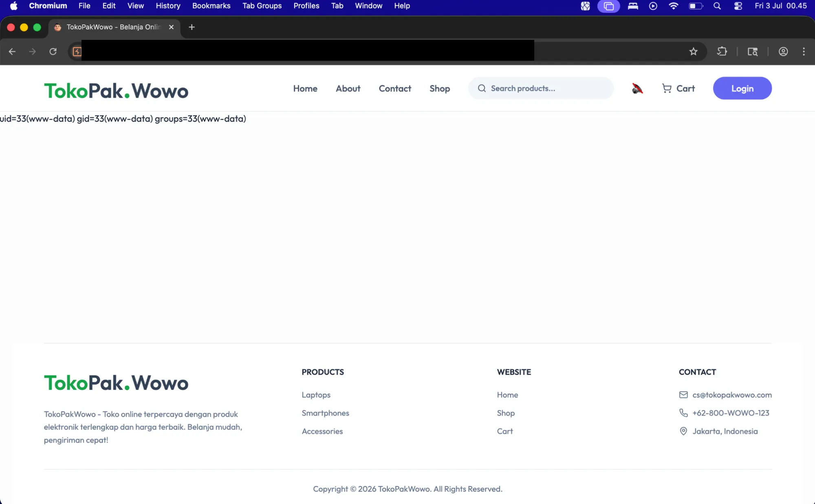Select the TokoPakWowo browser tab
The image size is (815, 504).
(114, 27)
